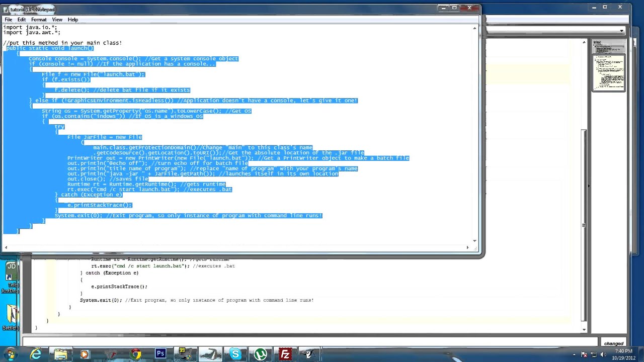Screen dimensions: 644x362
Task: Click the line 'import java.awt.*;' in Notepad
Action: point(32,33)
